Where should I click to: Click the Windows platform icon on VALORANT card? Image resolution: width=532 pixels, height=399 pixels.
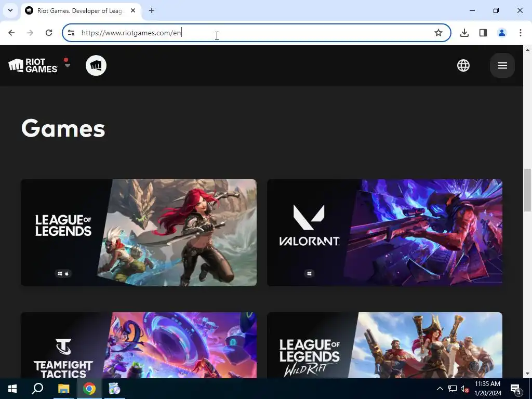pos(309,273)
